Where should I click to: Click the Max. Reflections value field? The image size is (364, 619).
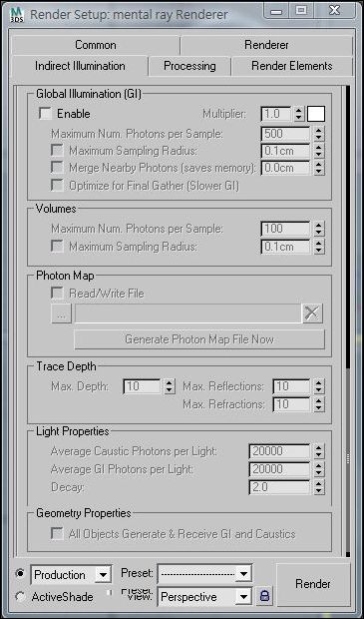point(292,386)
